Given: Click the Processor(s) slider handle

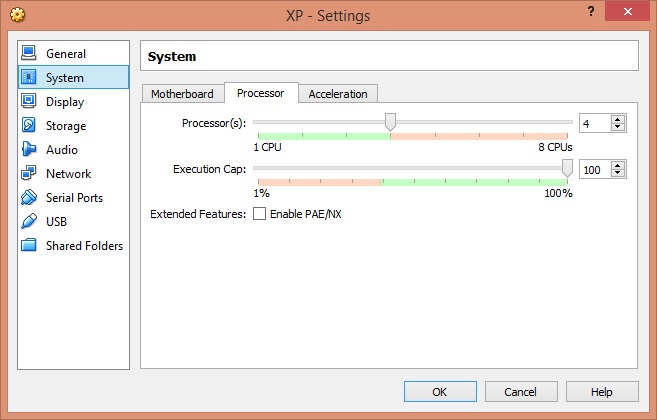Looking at the screenshot, I should (x=390, y=122).
